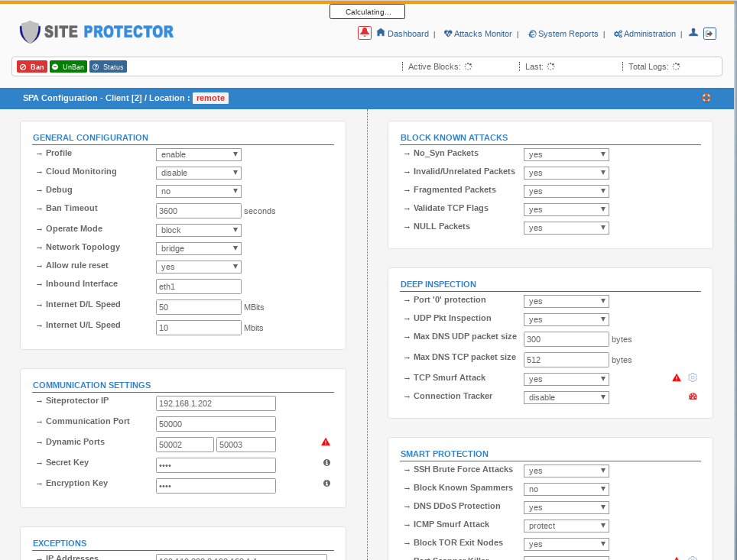Click the red 'remote' location badge
Image resolution: width=737 pixels, height=560 pixels.
tap(210, 99)
